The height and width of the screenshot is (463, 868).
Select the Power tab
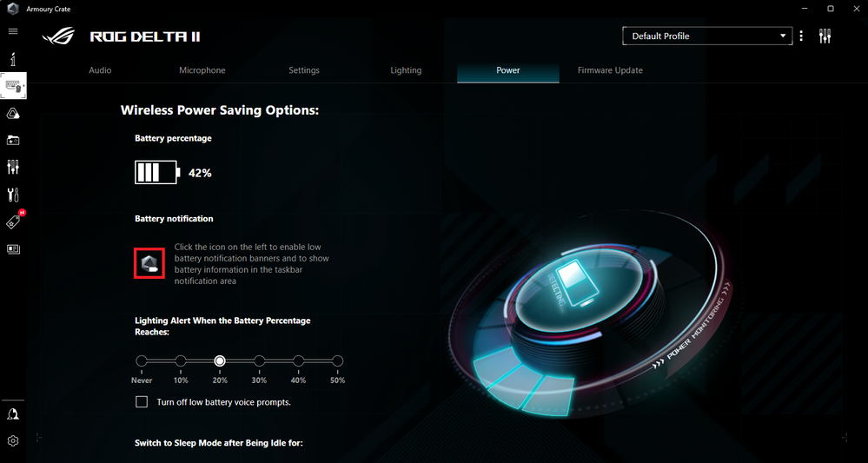click(508, 71)
